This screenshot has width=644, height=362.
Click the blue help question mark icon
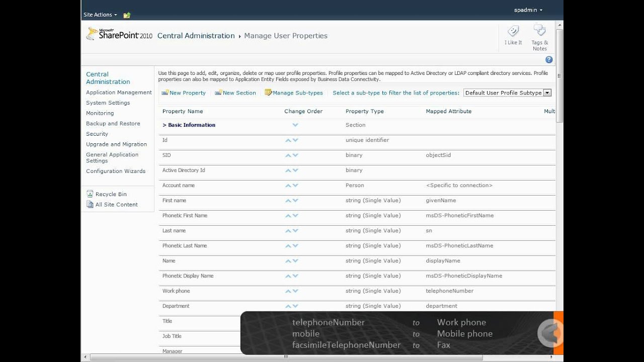[549, 59]
